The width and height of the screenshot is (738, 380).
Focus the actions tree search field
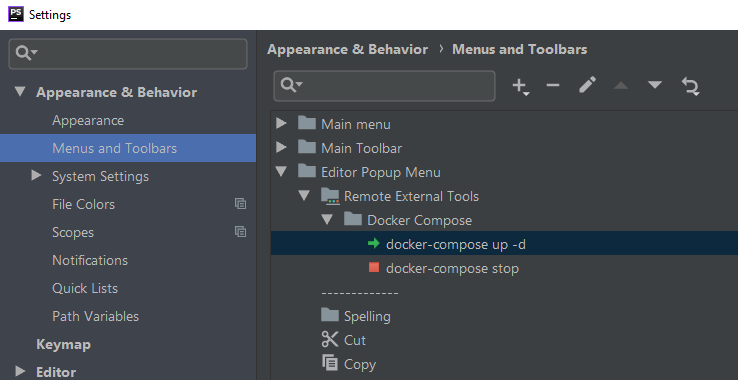(x=385, y=86)
